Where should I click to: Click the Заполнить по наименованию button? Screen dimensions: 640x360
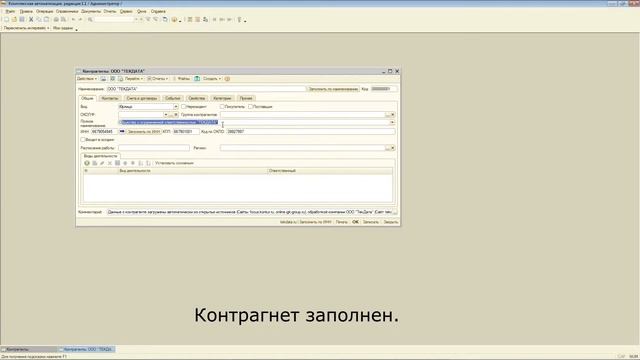click(x=333, y=89)
